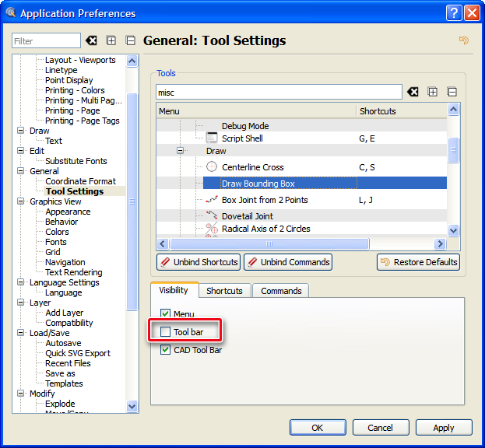Collapse the Draw group in Tools tree
The image size is (485, 448).
[x=181, y=151]
